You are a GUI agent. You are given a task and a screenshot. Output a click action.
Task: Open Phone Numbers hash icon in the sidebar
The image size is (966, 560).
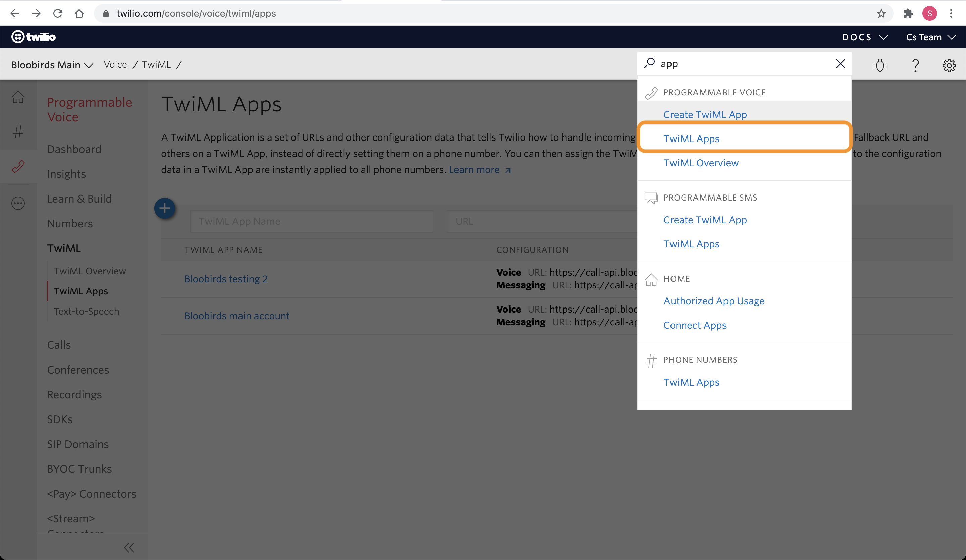[x=18, y=131]
